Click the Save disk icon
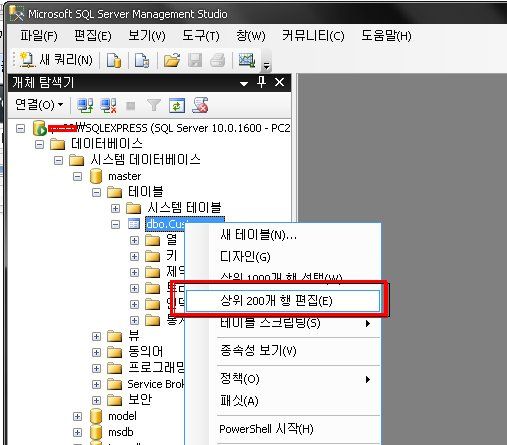This screenshot has width=507, height=445. click(x=195, y=61)
